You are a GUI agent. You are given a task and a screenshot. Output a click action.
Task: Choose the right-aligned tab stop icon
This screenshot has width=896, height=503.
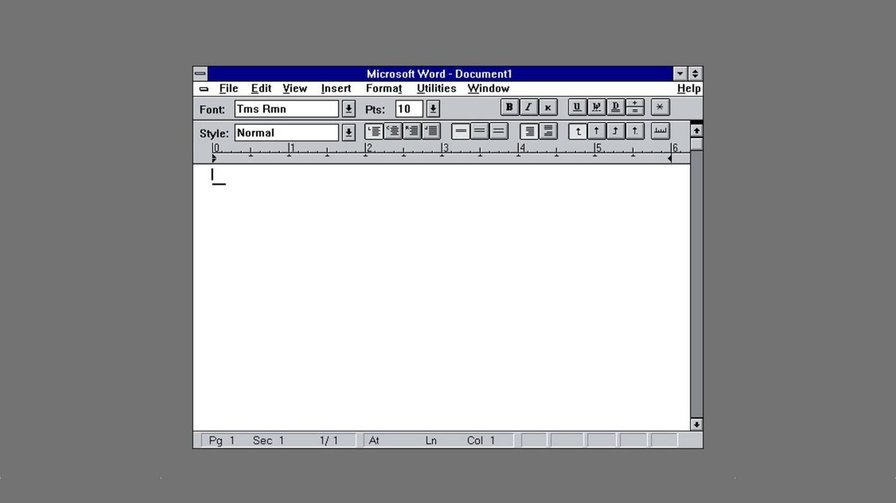coord(615,131)
